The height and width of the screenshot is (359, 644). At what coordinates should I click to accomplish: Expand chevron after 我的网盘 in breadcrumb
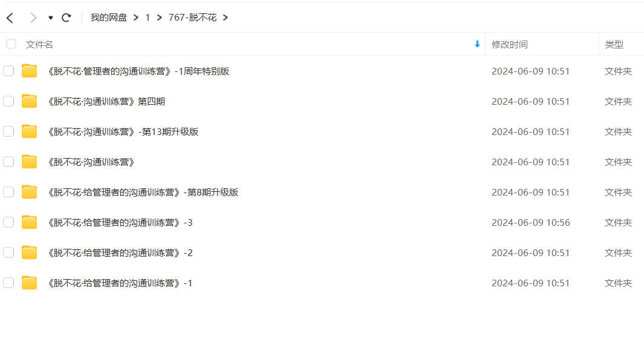click(x=136, y=18)
